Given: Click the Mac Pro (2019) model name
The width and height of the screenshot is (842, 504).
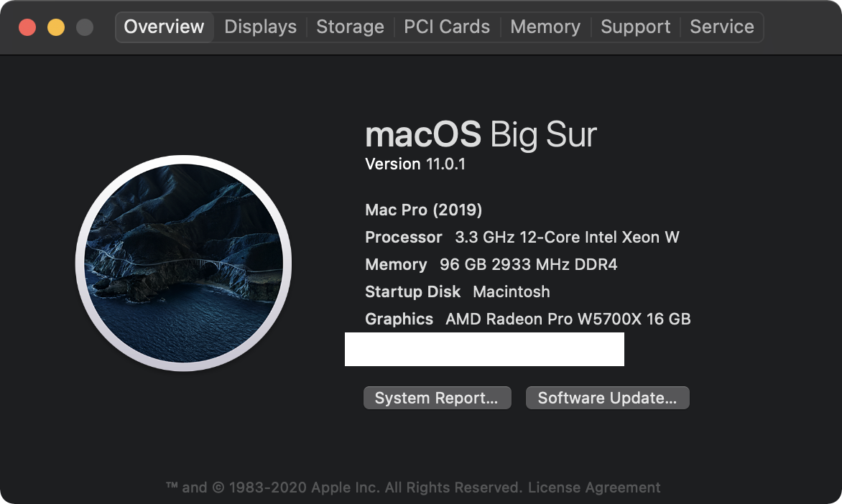Looking at the screenshot, I should pos(423,210).
